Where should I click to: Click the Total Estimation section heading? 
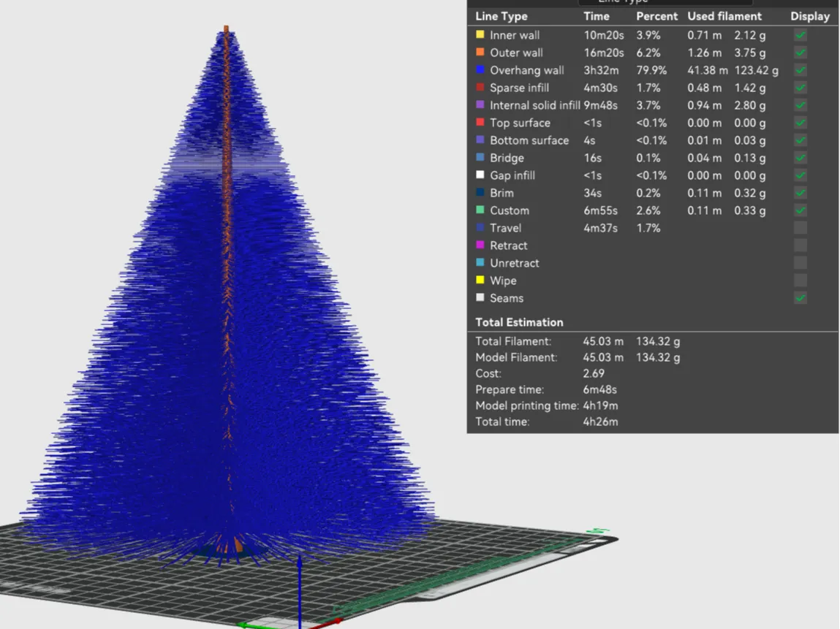(519, 322)
